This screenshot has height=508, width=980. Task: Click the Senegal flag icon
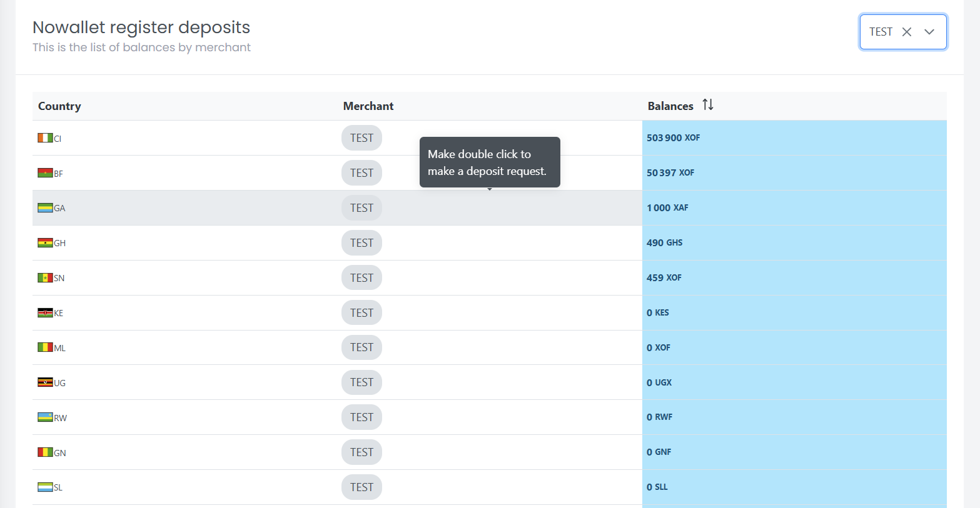point(45,278)
